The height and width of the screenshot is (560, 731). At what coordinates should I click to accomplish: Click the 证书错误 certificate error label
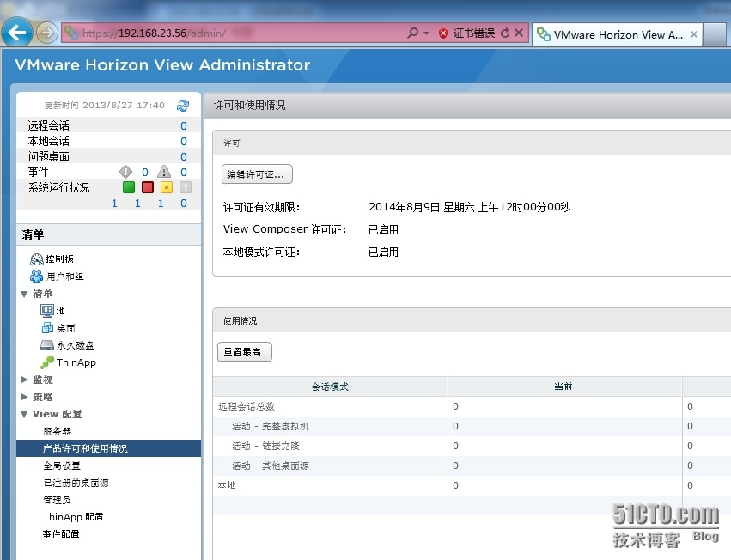(473, 33)
